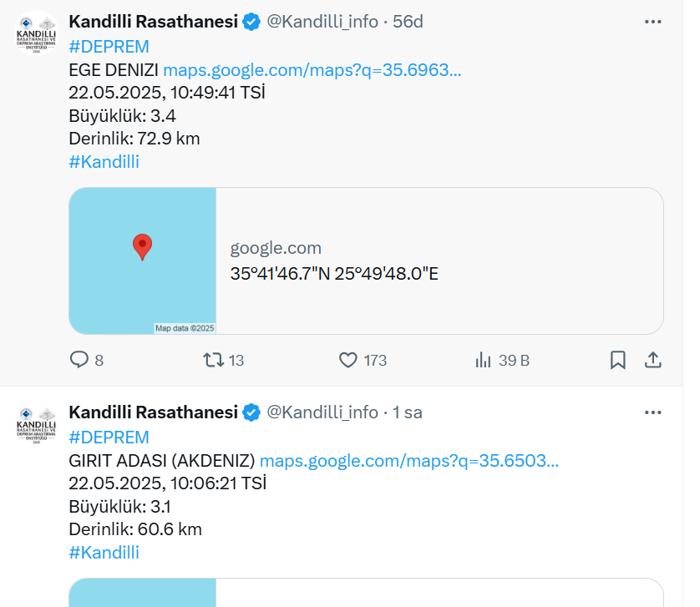Screen dimensions: 700x607
Task: Click the verified badge on second tweet
Action: point(251,412)
